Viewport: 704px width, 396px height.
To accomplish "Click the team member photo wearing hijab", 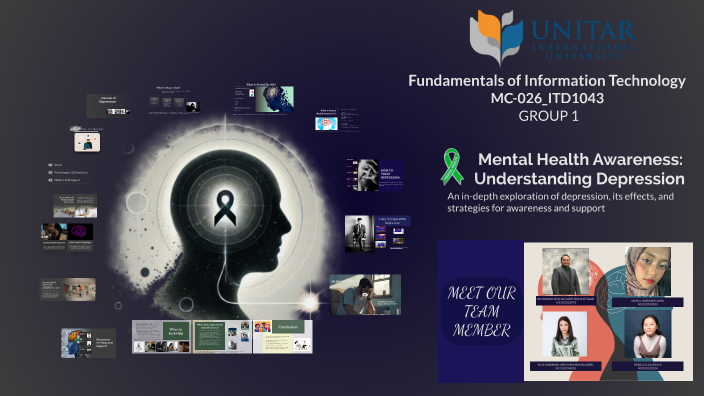I will [x=648, y=272].
